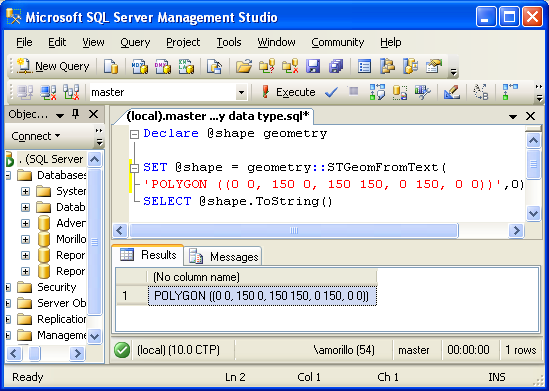Click the server icon with question mark
This screenshot has height=391, width=549.
pyautogui.click(x=267, y=66)
